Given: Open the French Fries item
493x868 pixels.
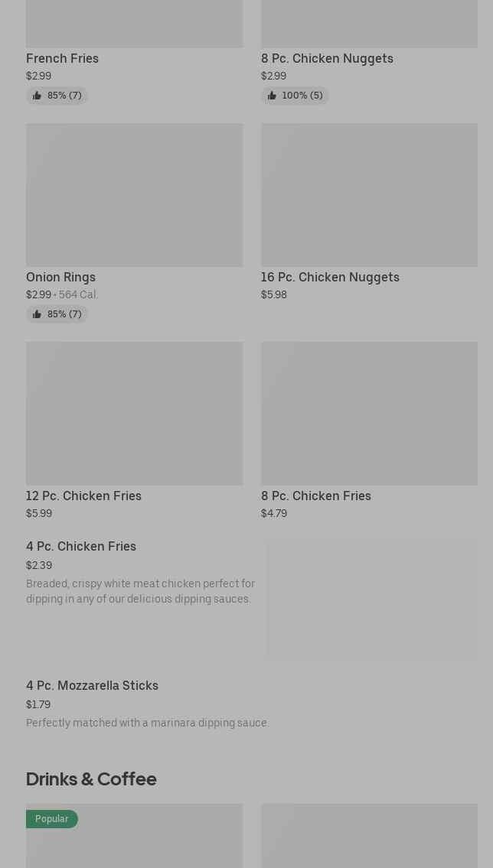Looking at the screenshot, I should [62, 58].
